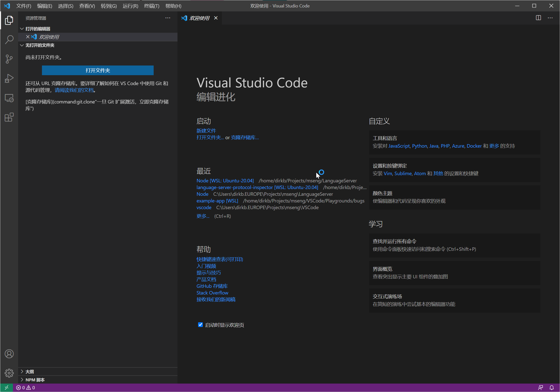Uncheck 启动时显示欢迎页 checkbox
The image size is (560, 392).
(200, 325)
